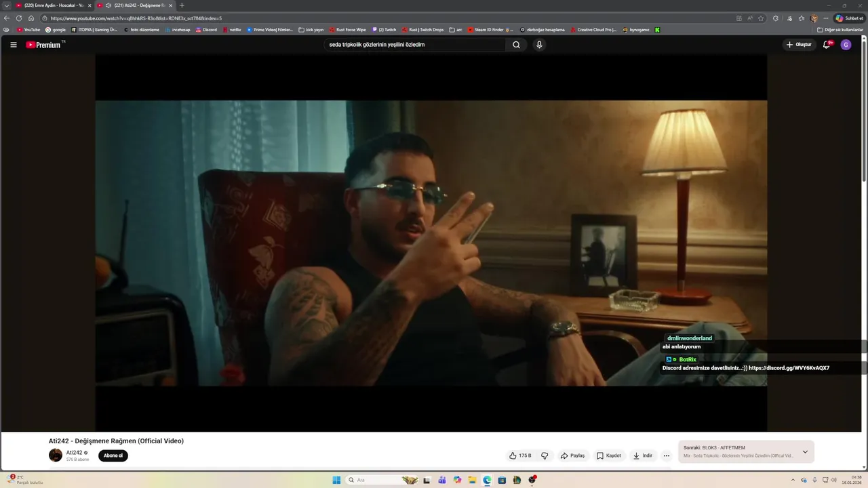Open the Steam ID Finder bookmark
The height and width of the screenshot is (488, 868).
pos(490,30)
